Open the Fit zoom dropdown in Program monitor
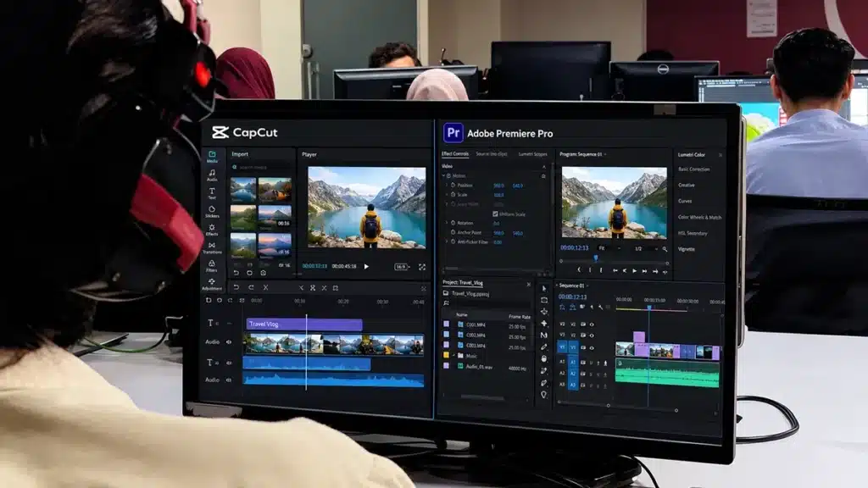 tap(609, 248)
